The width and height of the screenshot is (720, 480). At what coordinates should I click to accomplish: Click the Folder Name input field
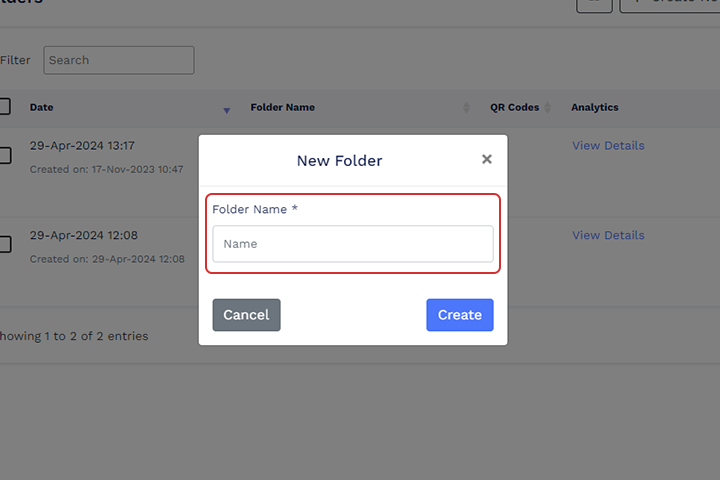pyautogui.click(x=353, y=244)
